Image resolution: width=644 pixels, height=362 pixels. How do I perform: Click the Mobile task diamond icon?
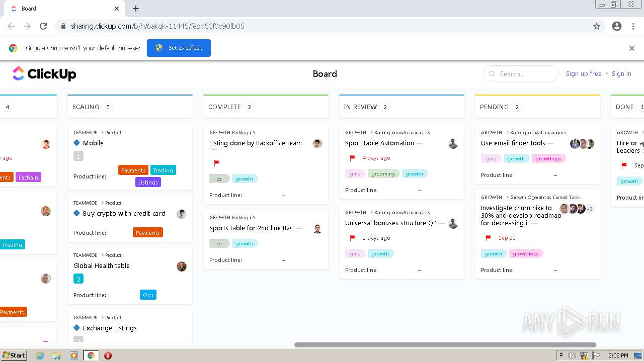pos(76,143)
